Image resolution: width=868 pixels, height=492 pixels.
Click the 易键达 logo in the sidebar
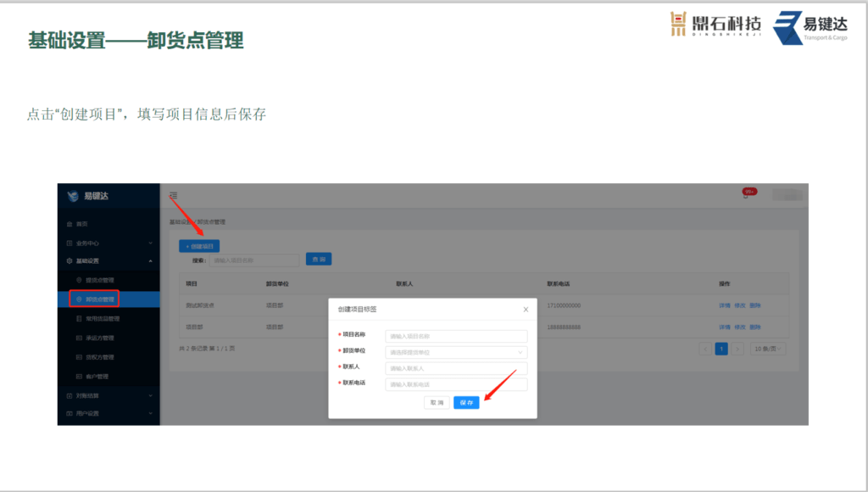pyautogui.click(x=87, y=196)
